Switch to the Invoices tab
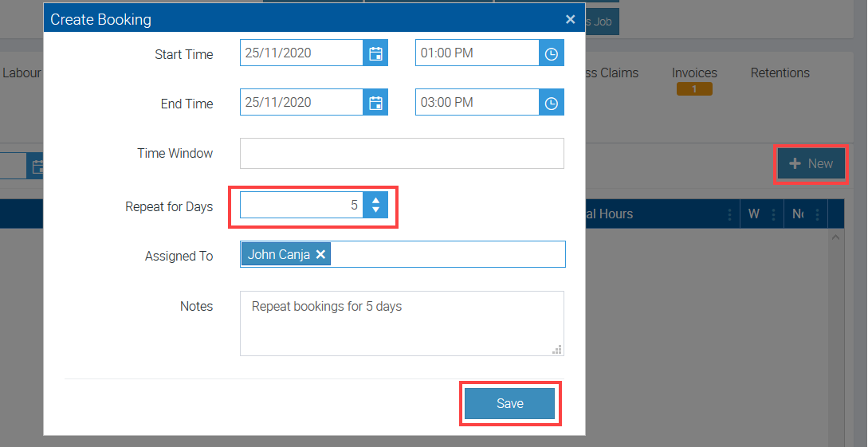The image size is (868, 447). coord(694,73)
